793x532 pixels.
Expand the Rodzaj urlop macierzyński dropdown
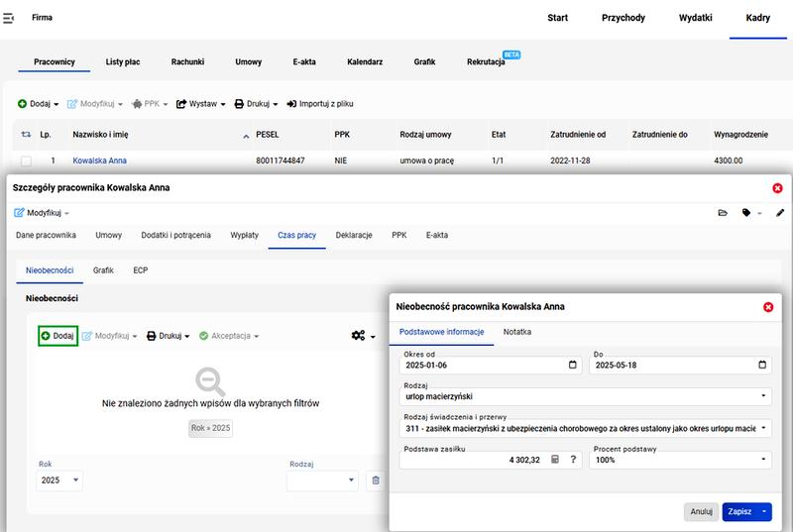pyautogui.click(x=585, y=396)
